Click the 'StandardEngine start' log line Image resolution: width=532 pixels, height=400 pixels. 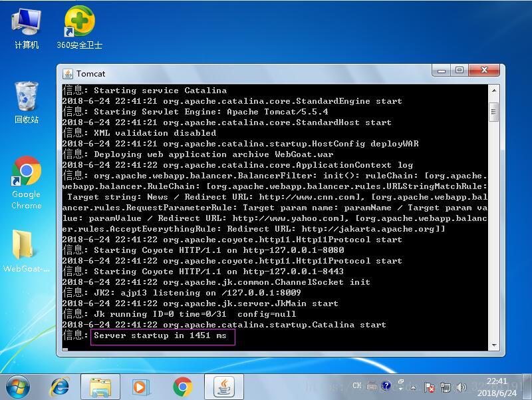point(232,101)
